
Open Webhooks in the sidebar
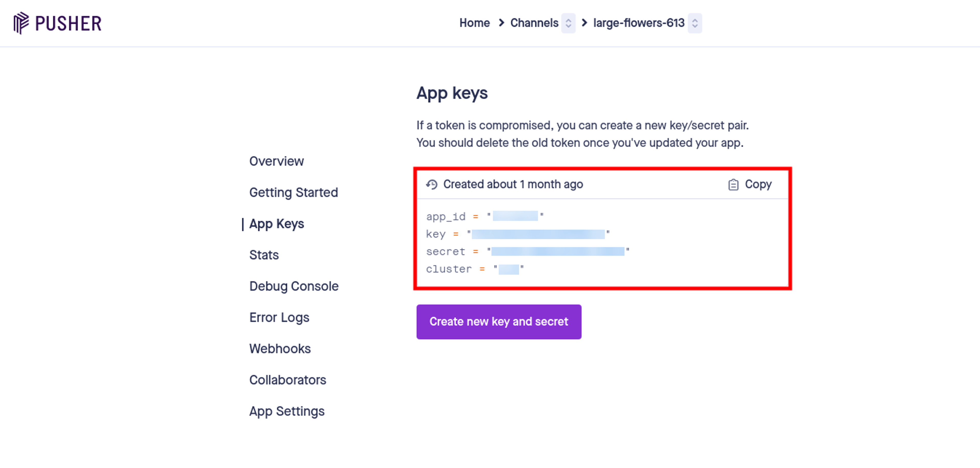pyautogui.click(x=280, y=349)
